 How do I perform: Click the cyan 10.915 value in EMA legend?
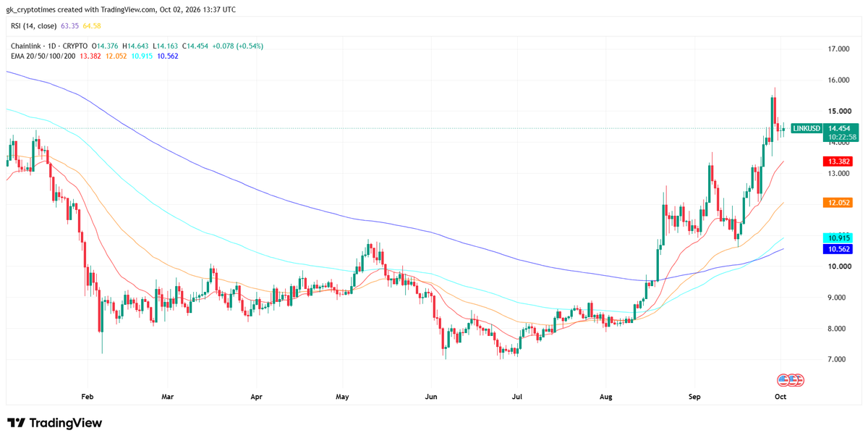point(143,56)
